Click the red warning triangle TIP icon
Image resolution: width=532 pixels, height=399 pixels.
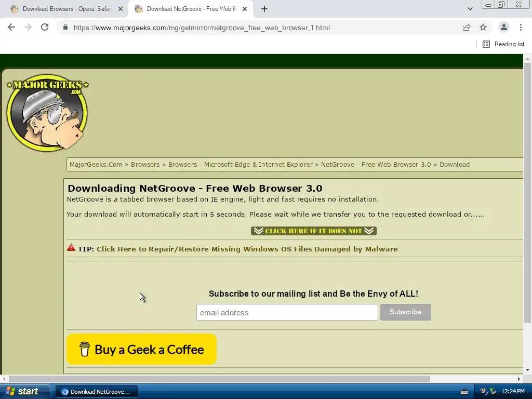pyautogui.click(x=71, y=247)
